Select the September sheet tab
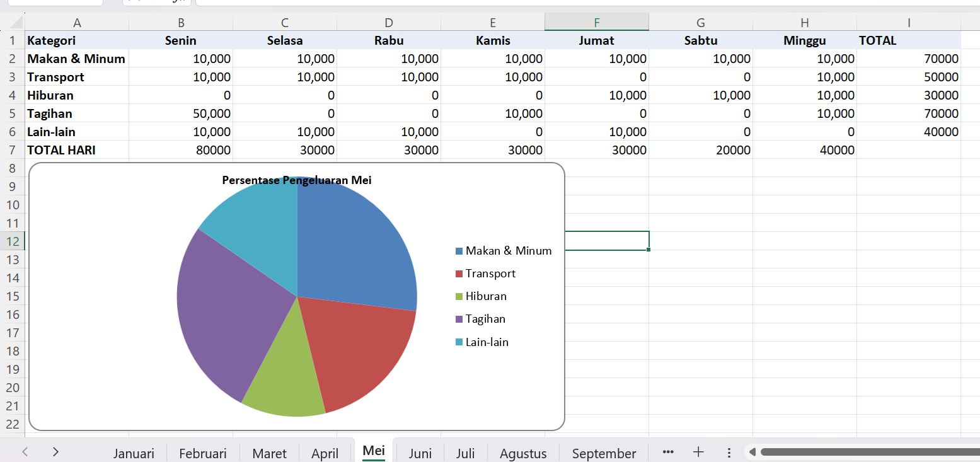Screen dimensions: 980x462 click(x=603, y=452)
